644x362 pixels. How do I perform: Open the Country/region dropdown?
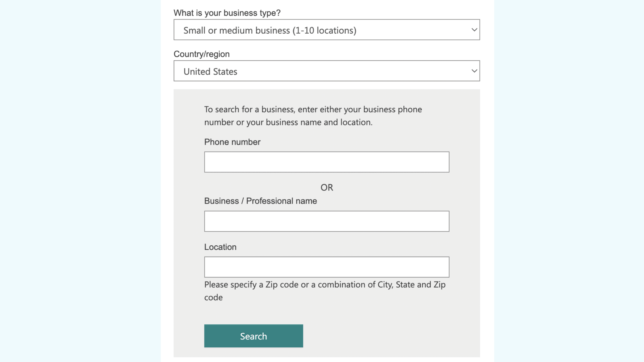tap(327, 71)
